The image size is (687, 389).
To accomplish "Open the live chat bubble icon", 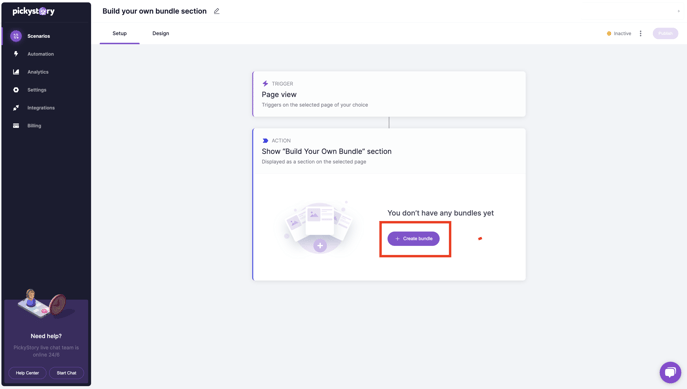I will click(x=670, y=372).
